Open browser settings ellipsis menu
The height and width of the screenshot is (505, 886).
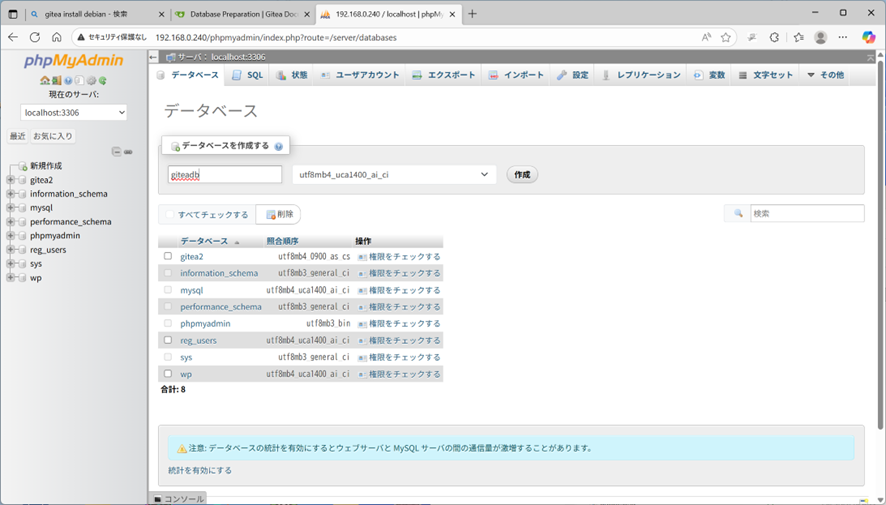pyautogui.click(x=843, y=37)
